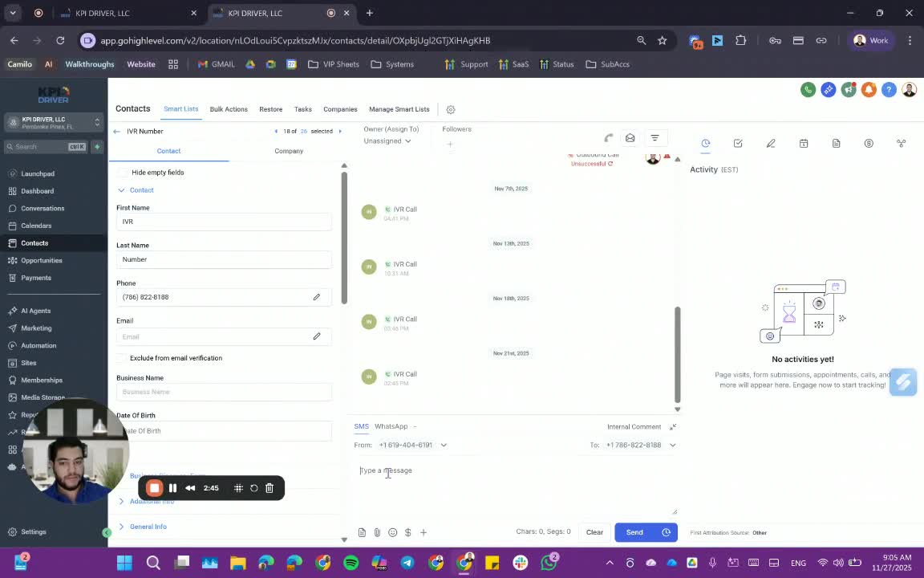Screen dimensions: 924x578
Task: Check Exclude from email verification
Action: pos(121,358)
